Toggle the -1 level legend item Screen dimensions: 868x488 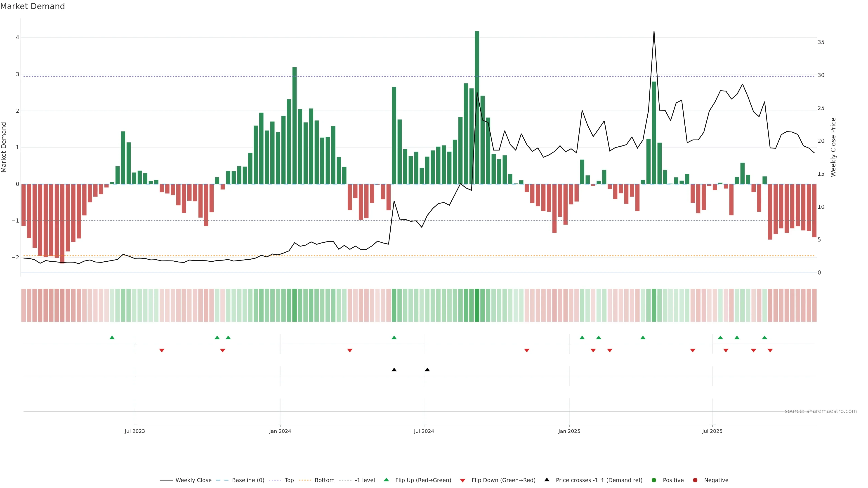tap(365, 480)
